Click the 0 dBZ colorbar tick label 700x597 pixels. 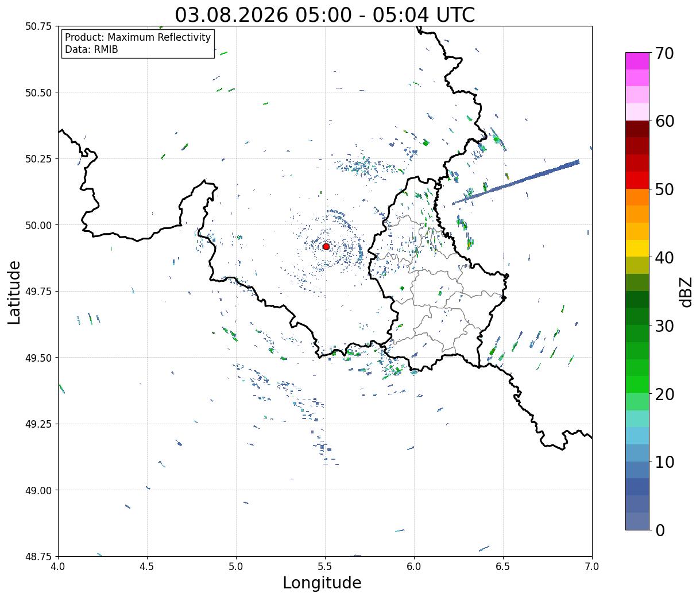(x=660, y=530)
